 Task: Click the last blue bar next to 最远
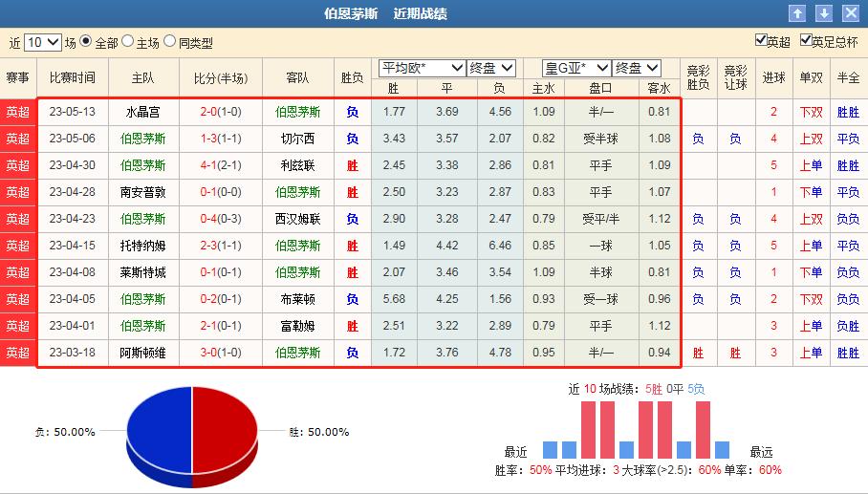coord(722,450)
